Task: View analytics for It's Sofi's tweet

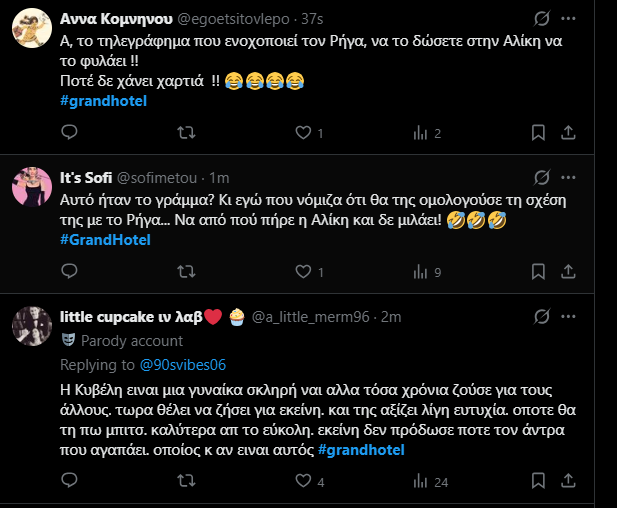Action: click(418, 271)
